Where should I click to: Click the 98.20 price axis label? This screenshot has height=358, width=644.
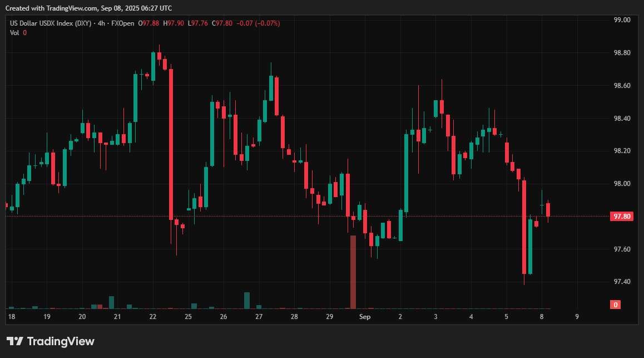click(x=622, y=151)
